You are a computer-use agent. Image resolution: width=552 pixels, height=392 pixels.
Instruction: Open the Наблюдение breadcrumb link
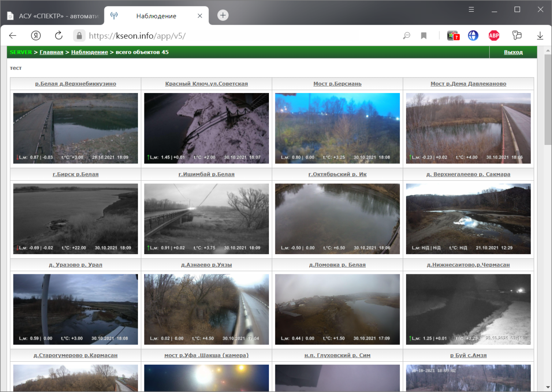pyautogui.click(x=89, y=52)
